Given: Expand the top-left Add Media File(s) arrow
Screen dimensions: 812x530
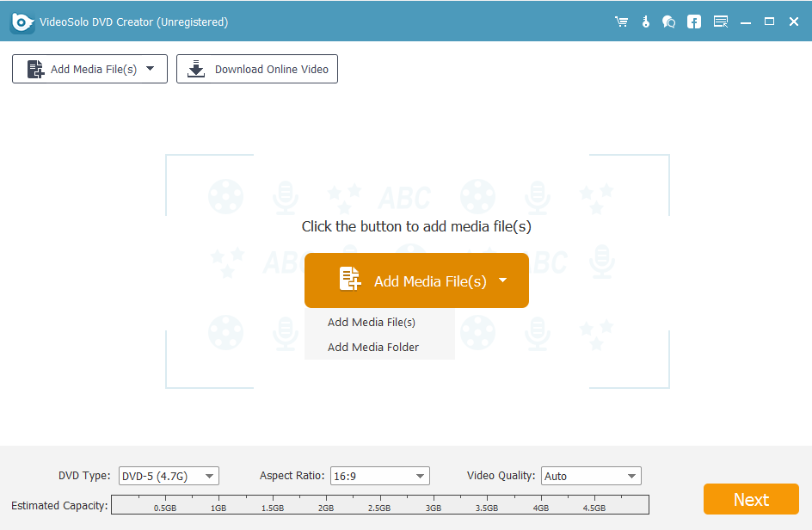Looking at the screenshot, I should (x=151, y=68).
